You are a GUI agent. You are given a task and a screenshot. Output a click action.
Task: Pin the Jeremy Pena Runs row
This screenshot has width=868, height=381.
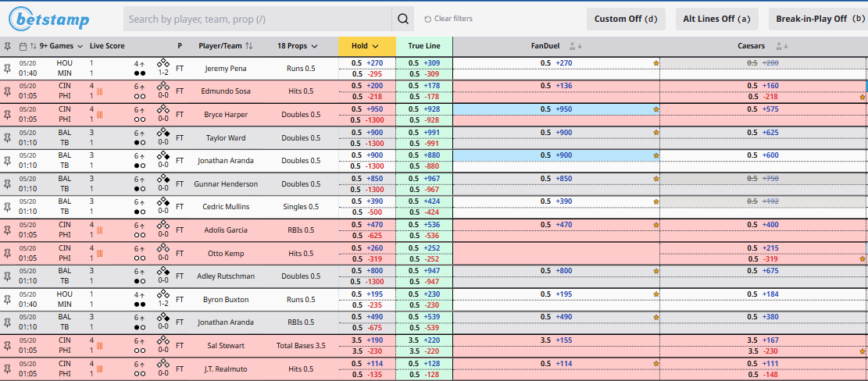[7, 69]
